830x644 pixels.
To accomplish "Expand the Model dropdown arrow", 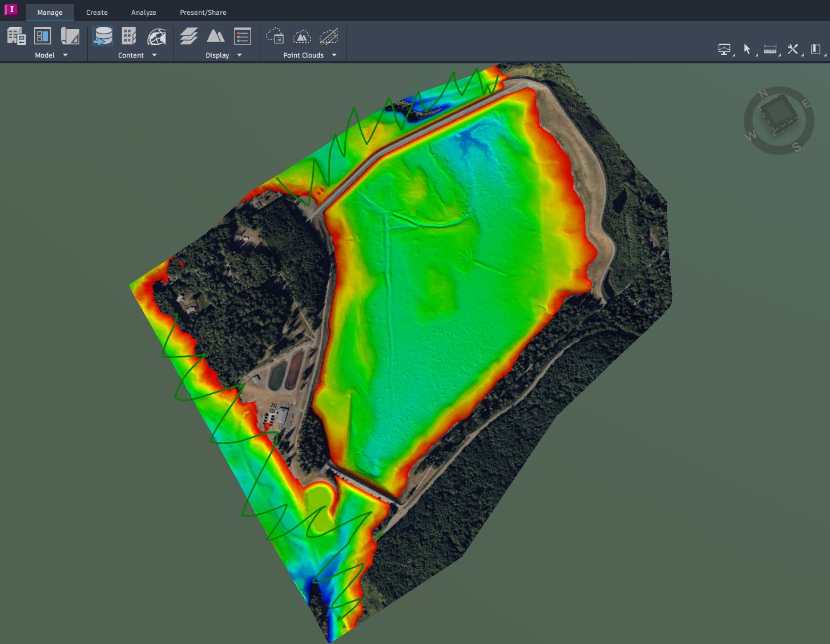I will (65, 55).
